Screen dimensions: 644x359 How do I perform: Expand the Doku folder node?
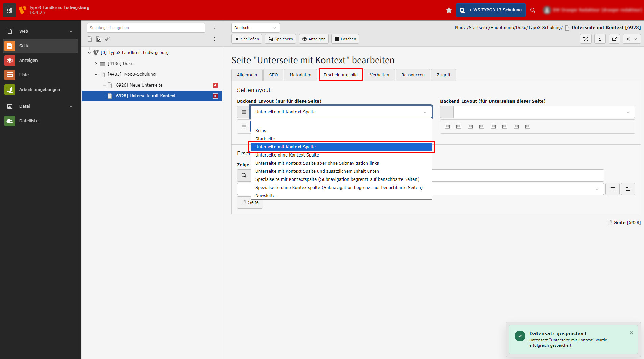click(96, 64)
